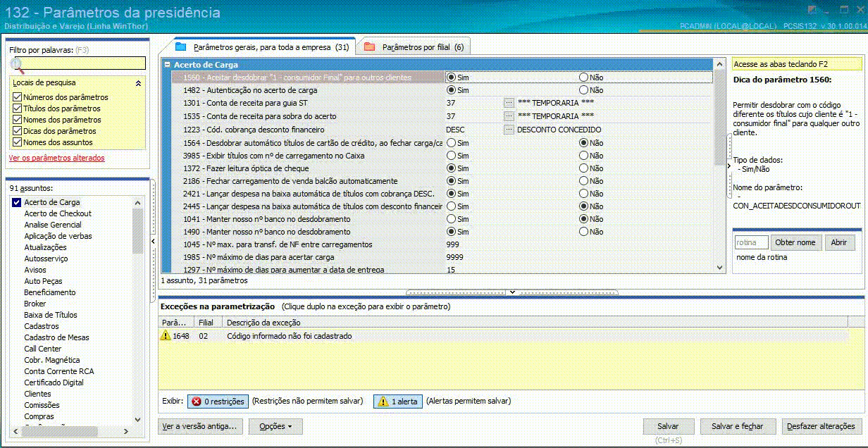Show the 1 alerta filter

(397, 402)
